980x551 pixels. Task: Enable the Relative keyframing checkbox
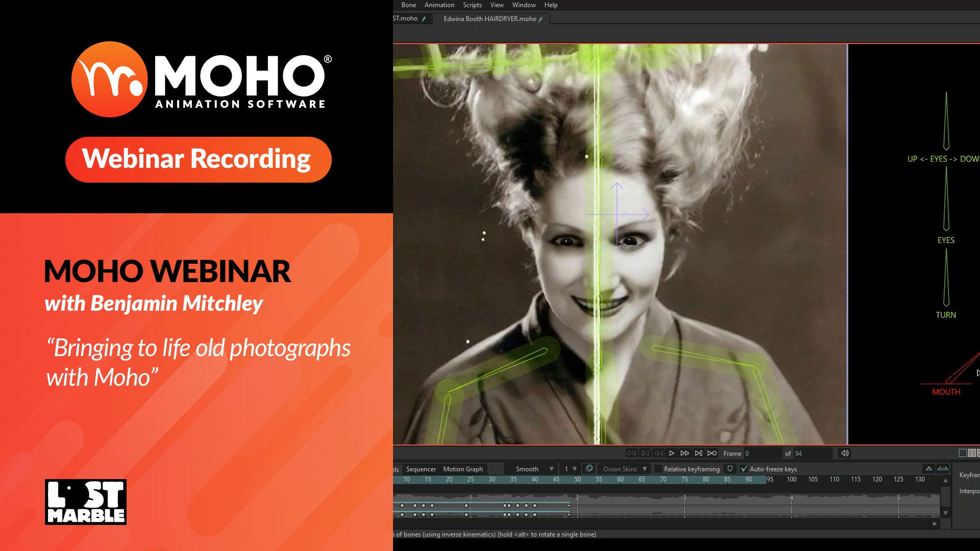pyautogui.click(x=658, y=469)
